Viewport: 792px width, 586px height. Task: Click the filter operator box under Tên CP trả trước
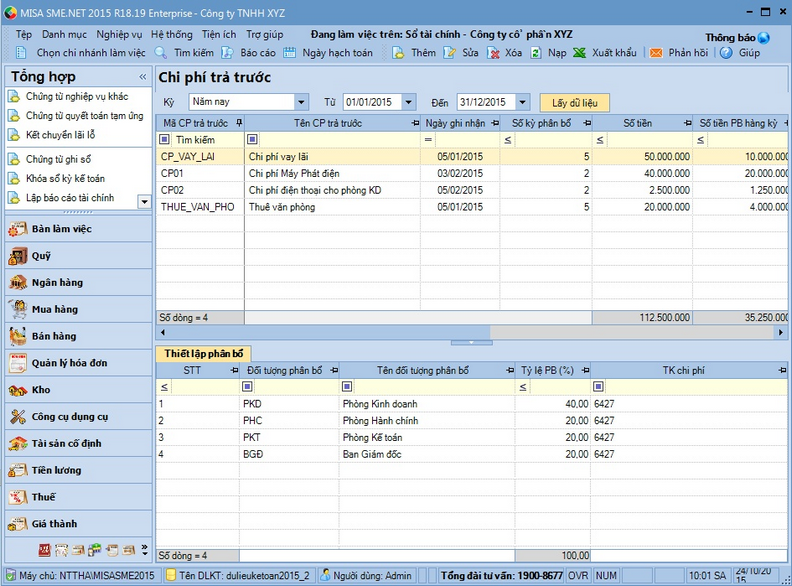coord(253,139)
